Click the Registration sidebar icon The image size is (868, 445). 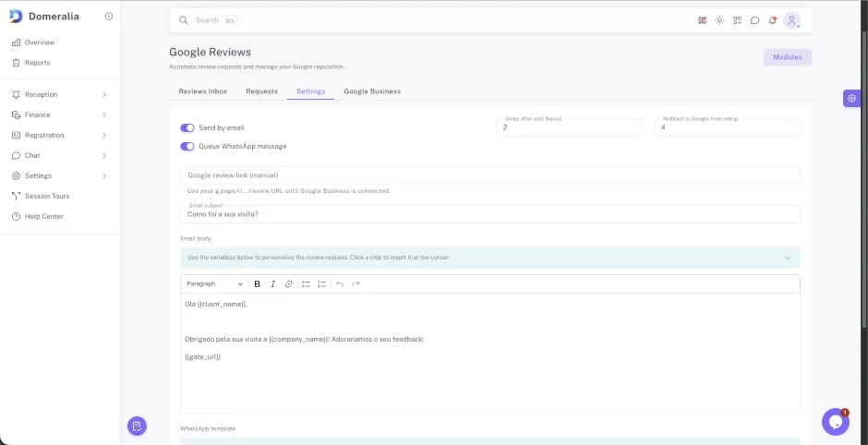pyautogui.click(x=16, y=135)
